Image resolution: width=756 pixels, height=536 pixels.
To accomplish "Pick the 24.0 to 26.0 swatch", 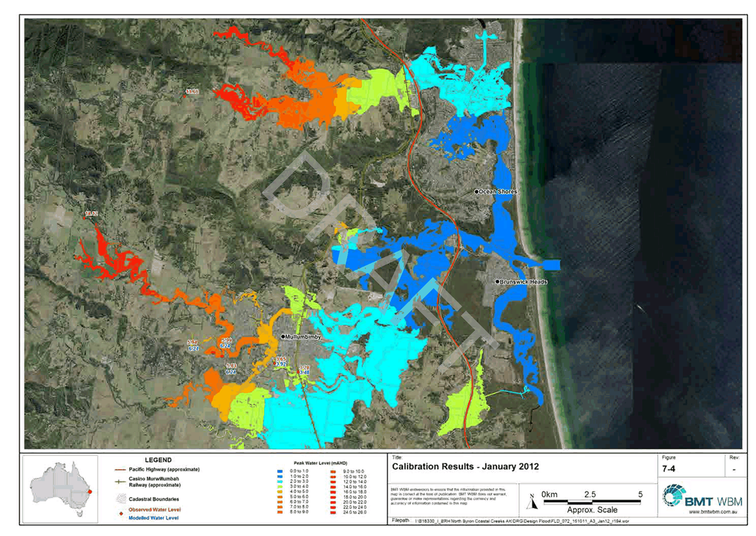I will coord(333,512).
